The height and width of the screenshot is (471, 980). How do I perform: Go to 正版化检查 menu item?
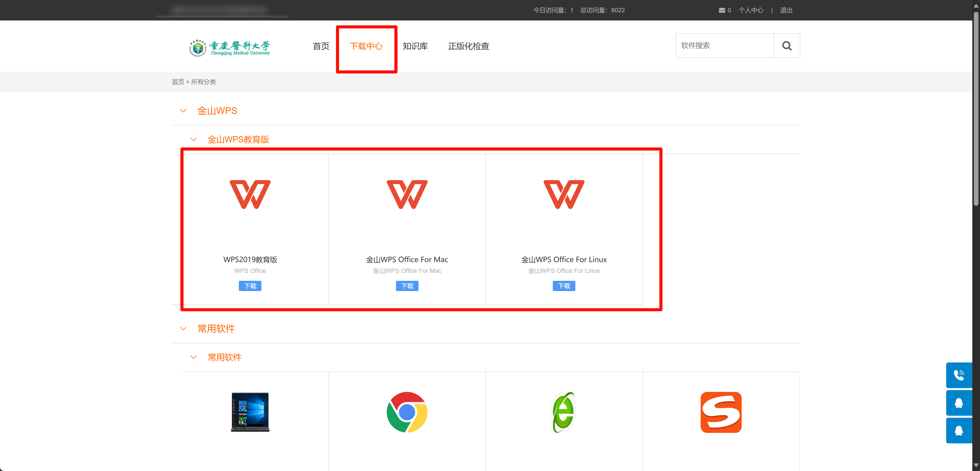click(468, 46)
